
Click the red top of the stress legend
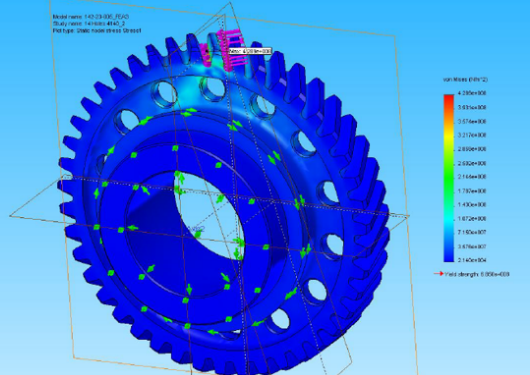pos(449,99)
